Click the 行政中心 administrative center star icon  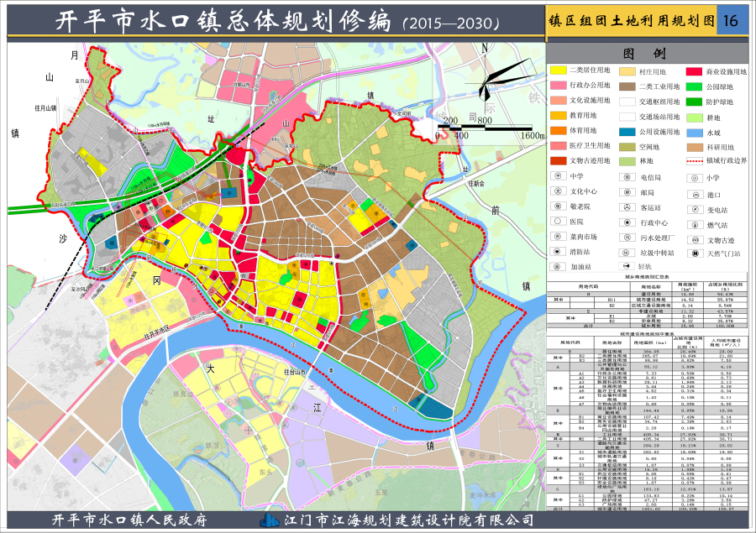pos(627,221)
